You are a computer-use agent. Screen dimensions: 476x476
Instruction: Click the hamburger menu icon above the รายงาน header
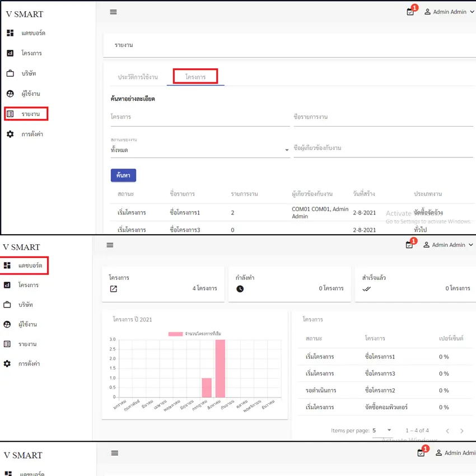pyautogui.click(x=114, y=12)
